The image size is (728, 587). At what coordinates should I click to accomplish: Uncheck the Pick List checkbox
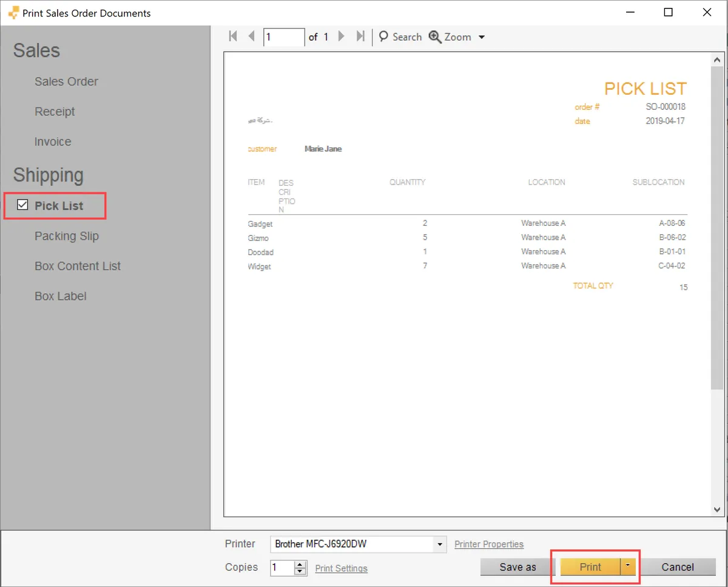pos(22,205)
